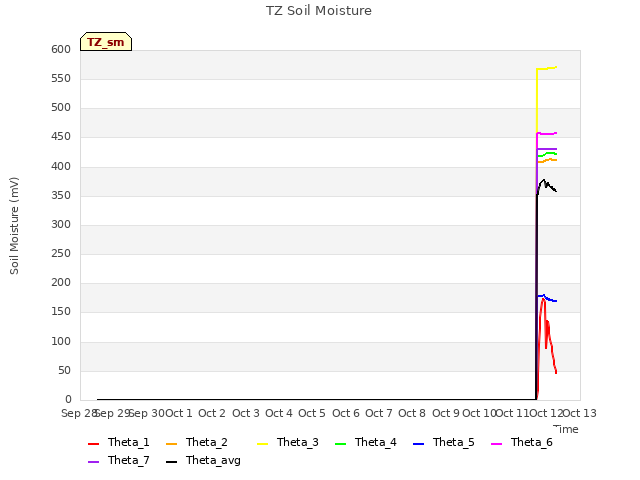Click the 0 y-axis tick label
This screenshot has width=640, height=480.
(68, 400)
